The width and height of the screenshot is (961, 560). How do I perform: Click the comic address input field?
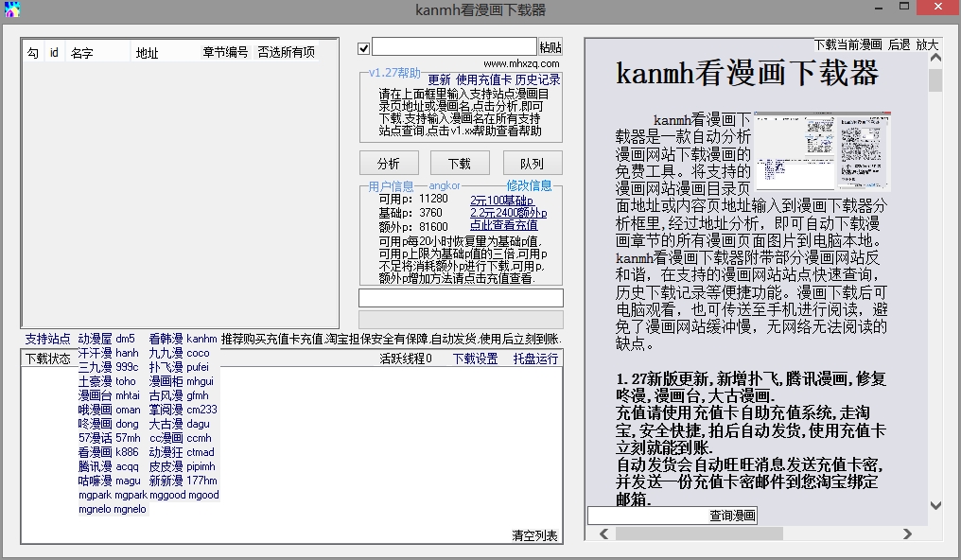tap(454, 44)
